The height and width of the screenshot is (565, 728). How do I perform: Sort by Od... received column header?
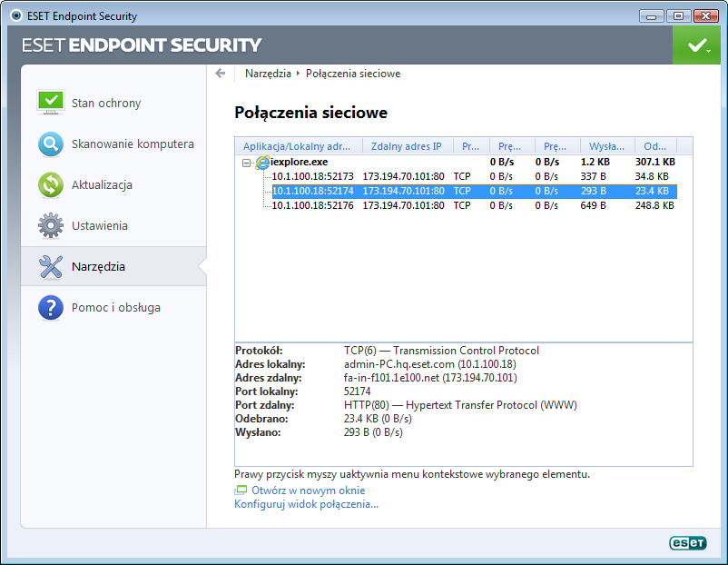point(655,146)
